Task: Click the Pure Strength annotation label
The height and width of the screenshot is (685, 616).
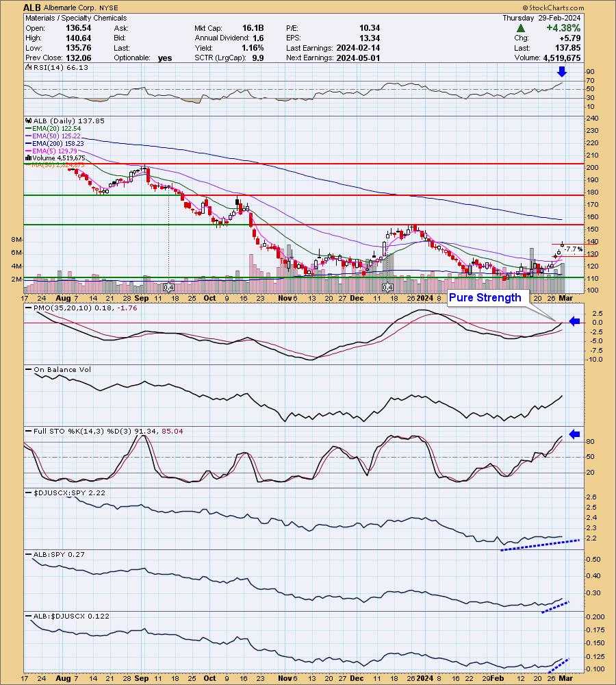Action: point(485,297)
